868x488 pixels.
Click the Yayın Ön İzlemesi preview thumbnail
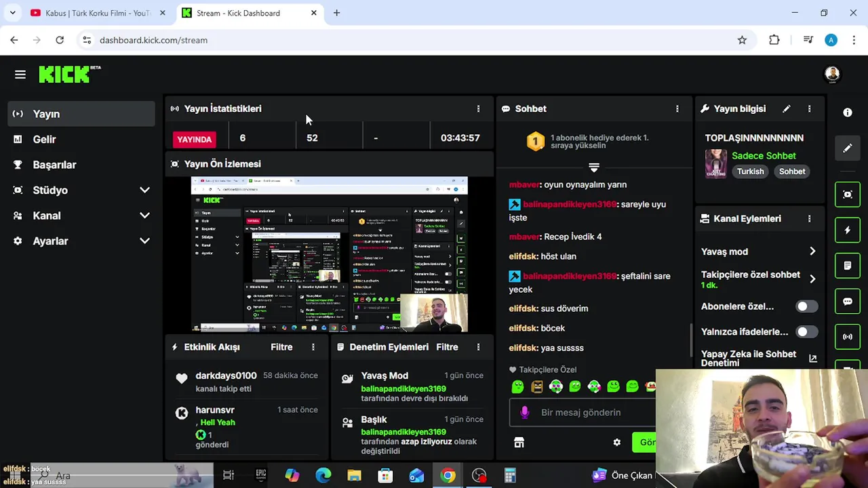coord(329,254)
